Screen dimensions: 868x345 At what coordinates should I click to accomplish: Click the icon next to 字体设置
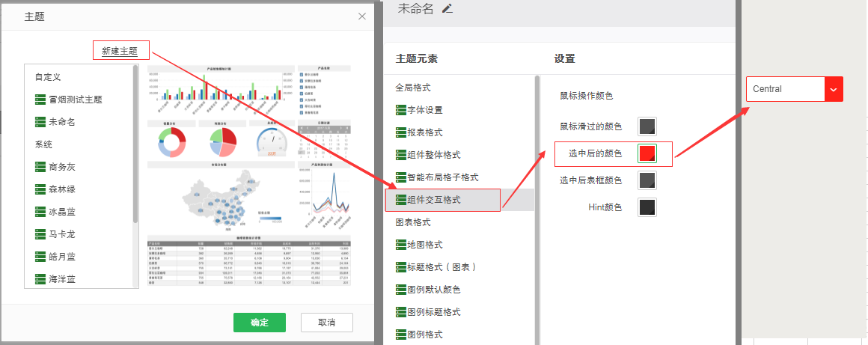pyautogui.click(x=400, y=110)
